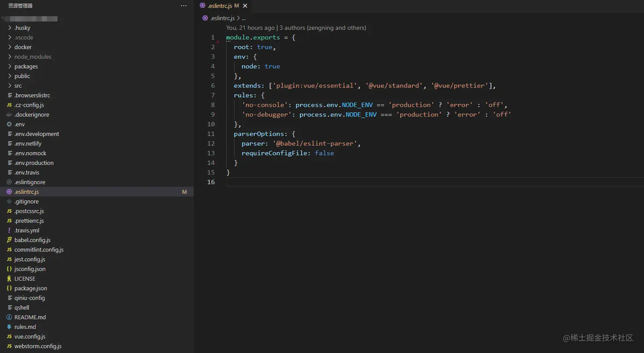
Task: Click the info icon of README.md
Action: click(10, 317)
